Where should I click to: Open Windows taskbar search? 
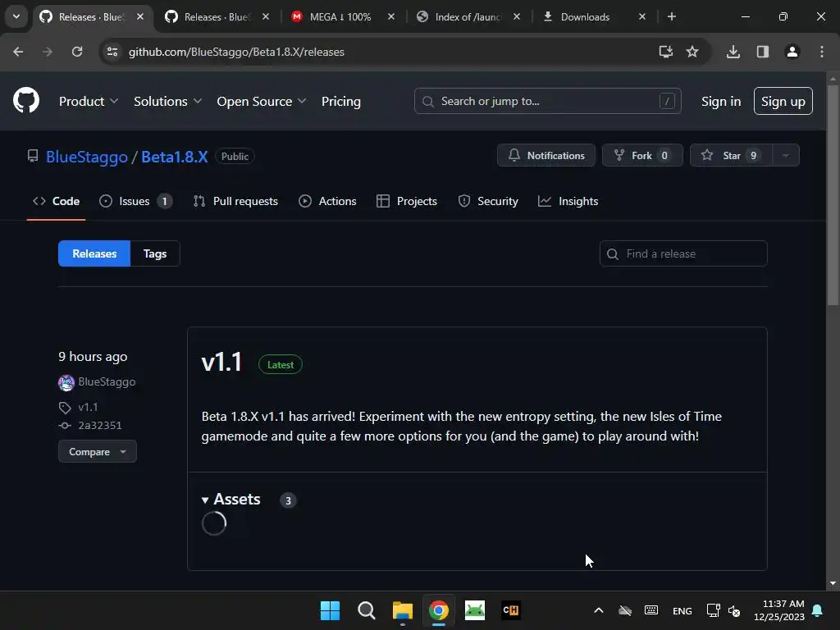[x=367, y=610]
